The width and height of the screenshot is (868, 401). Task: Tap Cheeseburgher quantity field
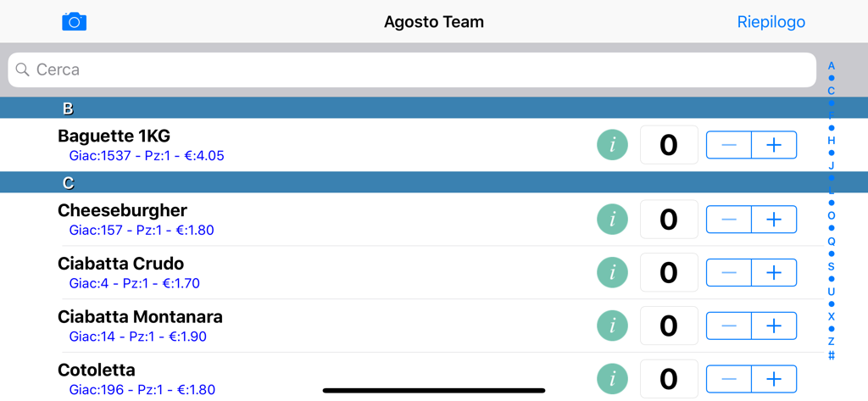(669, 220)
